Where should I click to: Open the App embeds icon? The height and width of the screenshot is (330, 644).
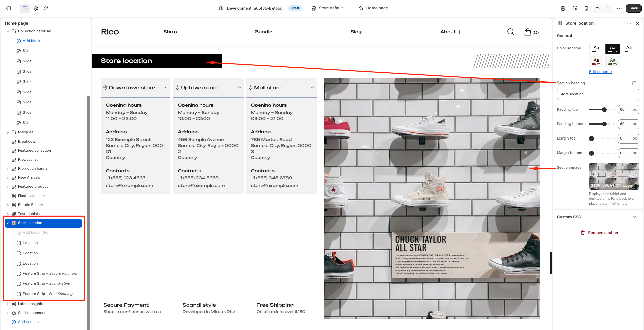click(x=46, y=8)
